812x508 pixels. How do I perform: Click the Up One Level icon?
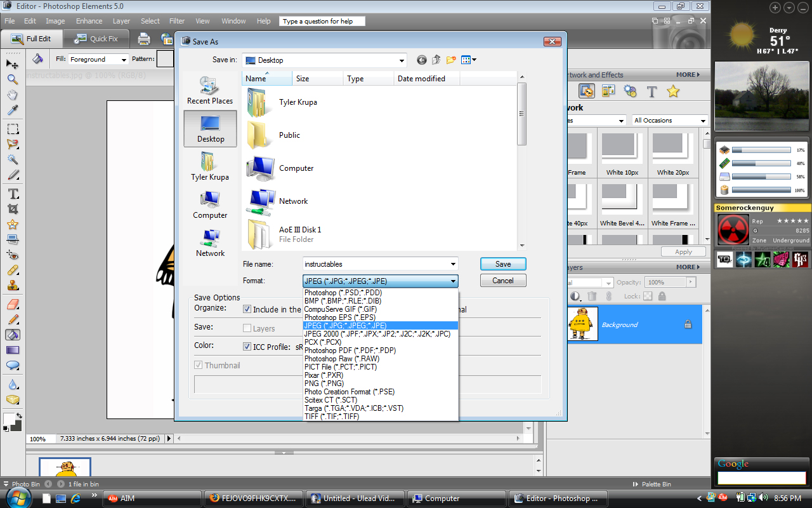pyautogui.click(x=436, y=60)
